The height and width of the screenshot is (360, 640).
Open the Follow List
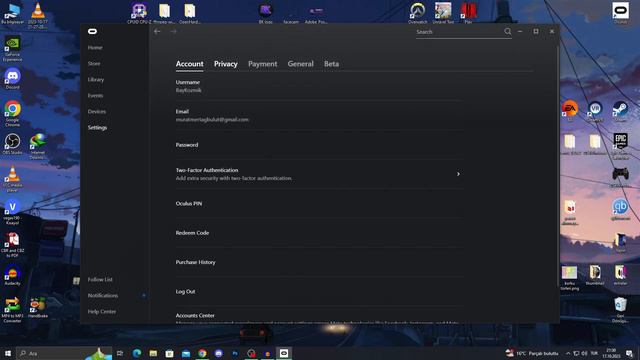coord(100,280)
